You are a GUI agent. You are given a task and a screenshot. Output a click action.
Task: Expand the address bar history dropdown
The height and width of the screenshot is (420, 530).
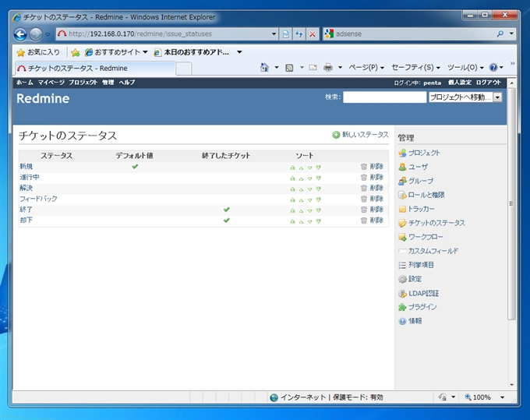(x=274, y=34)
